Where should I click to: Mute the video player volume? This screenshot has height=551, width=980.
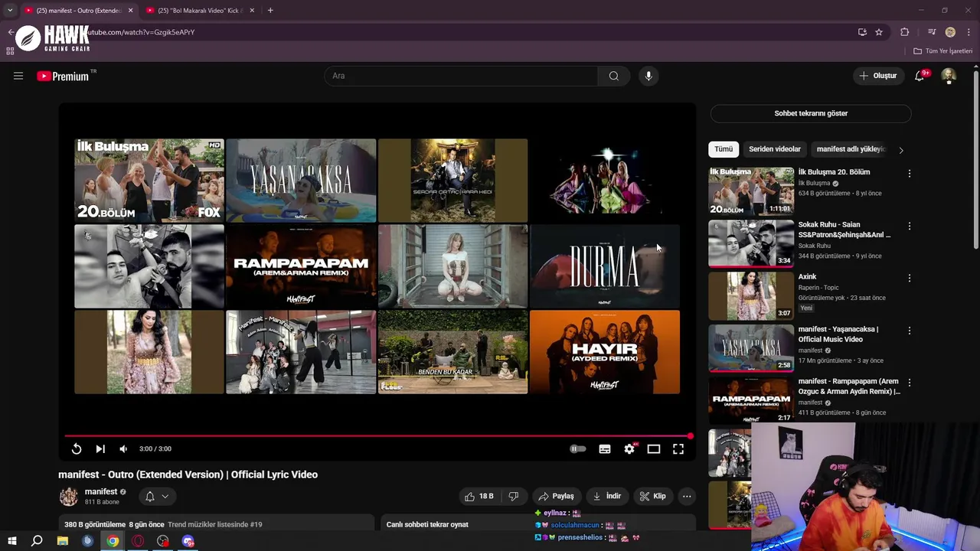[123, 449]
